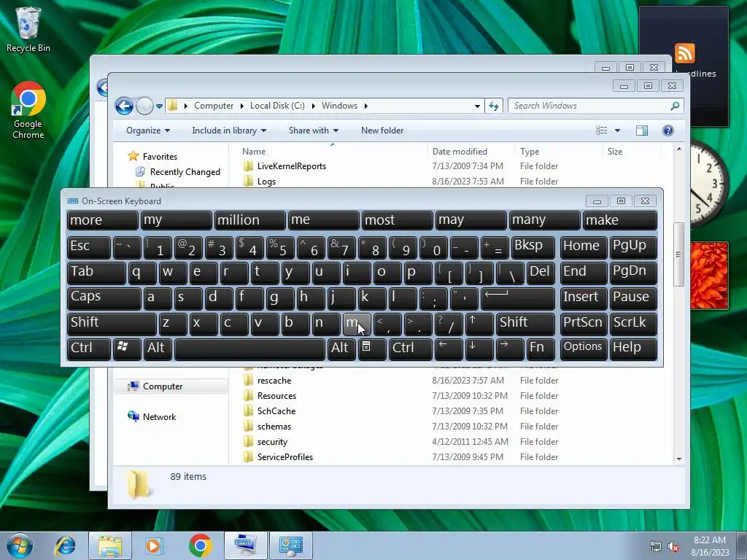747x560 pixels.
Task: Change view icon in Explorer toolbar
Action: [x=602, y=131]
